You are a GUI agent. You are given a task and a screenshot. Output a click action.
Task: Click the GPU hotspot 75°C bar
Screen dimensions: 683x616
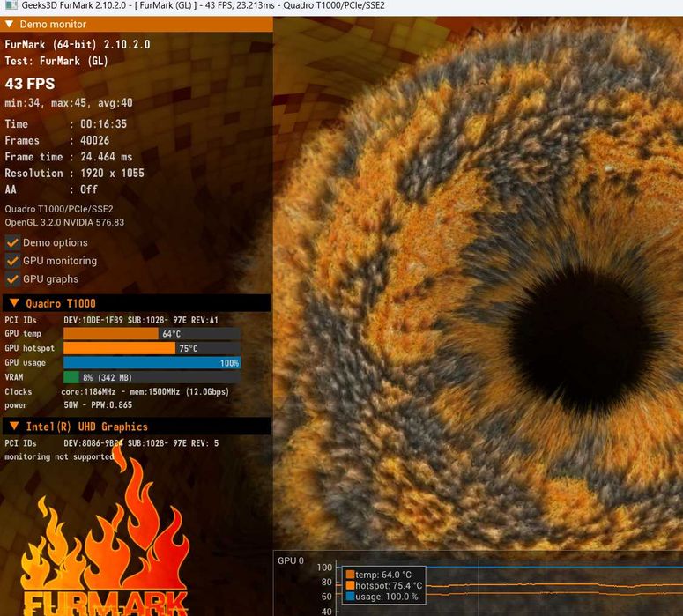click(152, 348)
